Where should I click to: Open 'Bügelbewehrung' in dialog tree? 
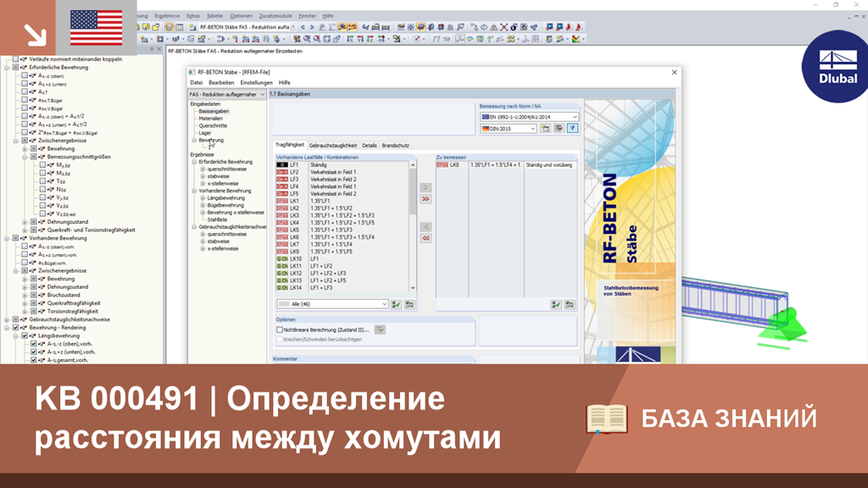tap(225, 205)
